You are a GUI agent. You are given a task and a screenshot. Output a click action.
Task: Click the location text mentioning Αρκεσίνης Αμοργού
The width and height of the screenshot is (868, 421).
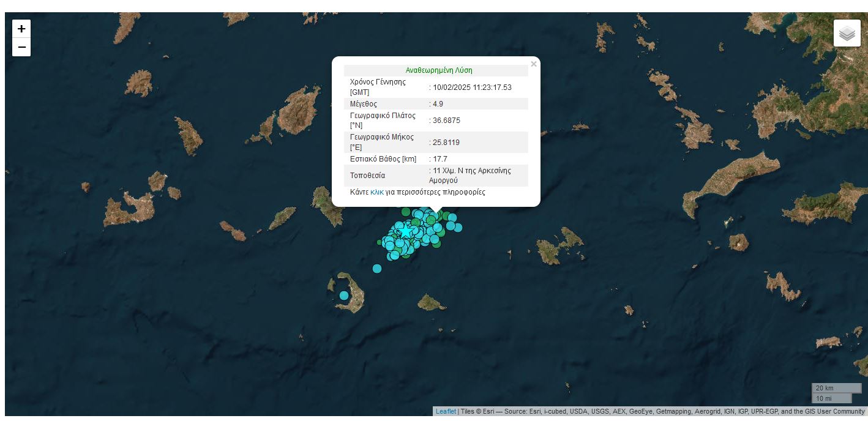pos(471,176)
